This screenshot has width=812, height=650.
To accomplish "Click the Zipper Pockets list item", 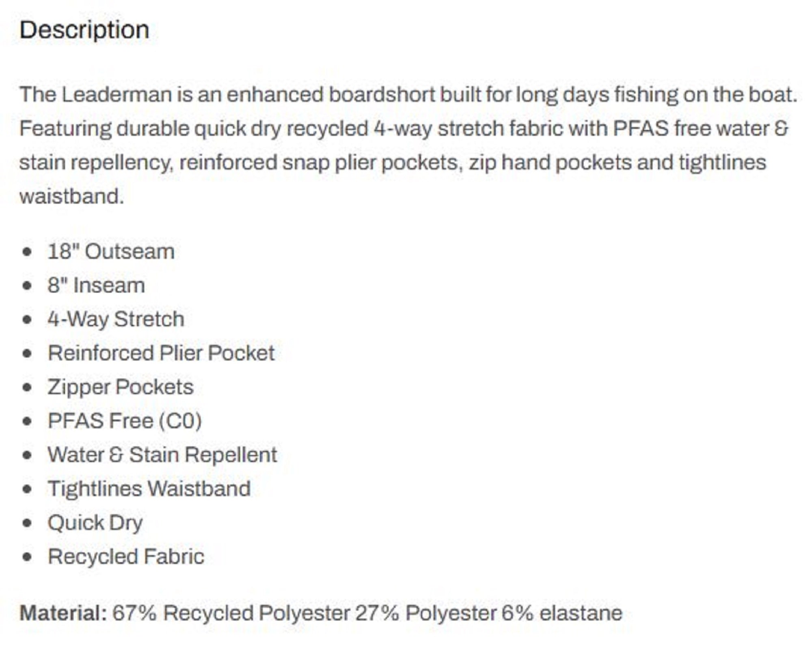I will 121,387.
